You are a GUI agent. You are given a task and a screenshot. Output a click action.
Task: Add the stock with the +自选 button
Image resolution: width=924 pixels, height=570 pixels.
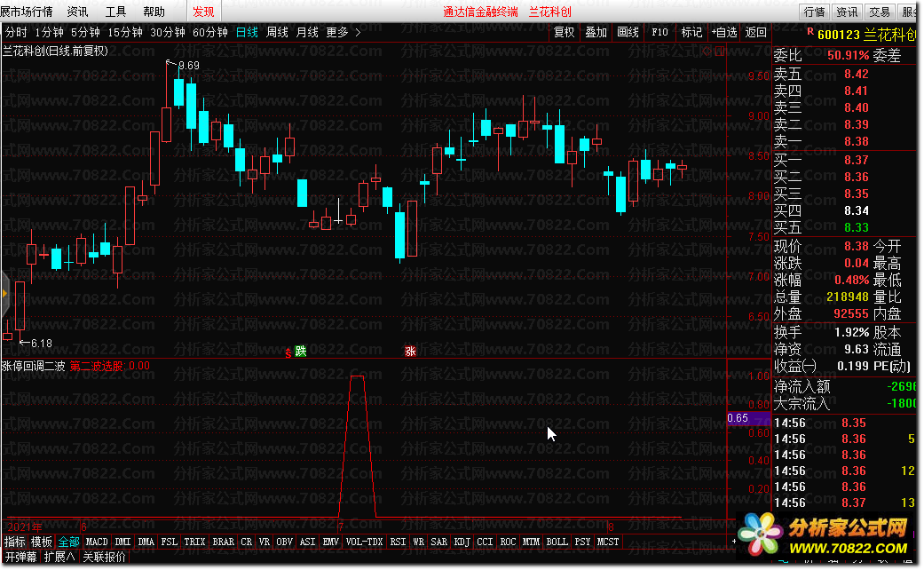724,33
